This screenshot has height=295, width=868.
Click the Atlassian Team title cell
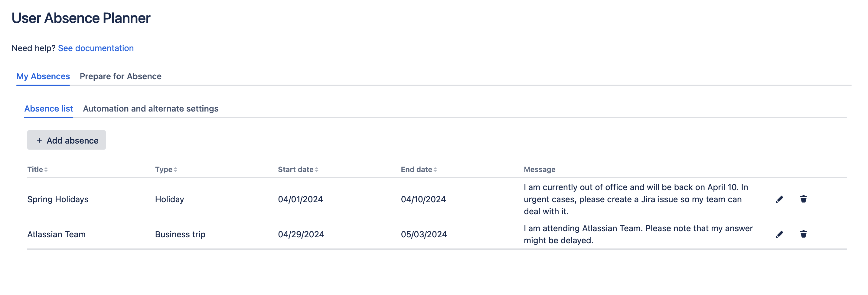point(56,234)
